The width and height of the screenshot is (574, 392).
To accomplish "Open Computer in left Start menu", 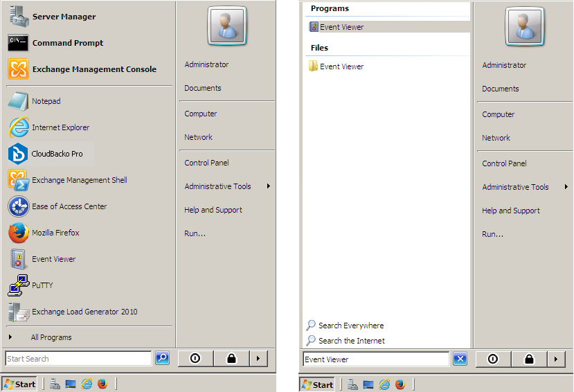I will (201, 114).
